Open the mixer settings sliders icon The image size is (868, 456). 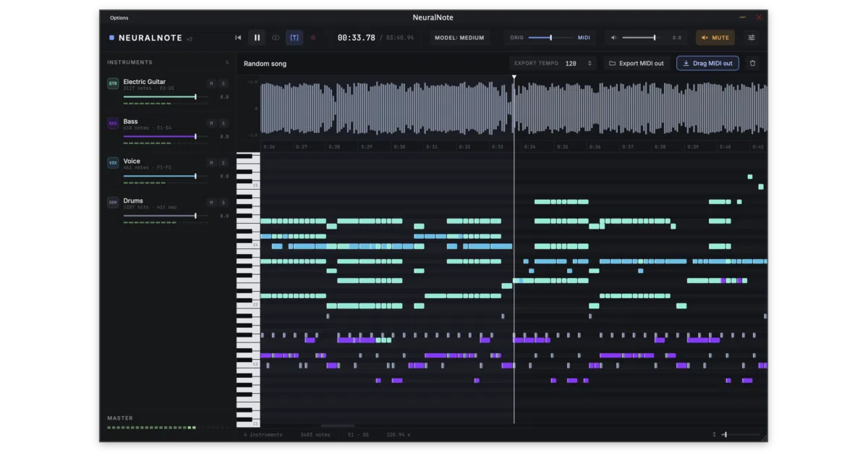pyautogui.click(x=752, y=38)
